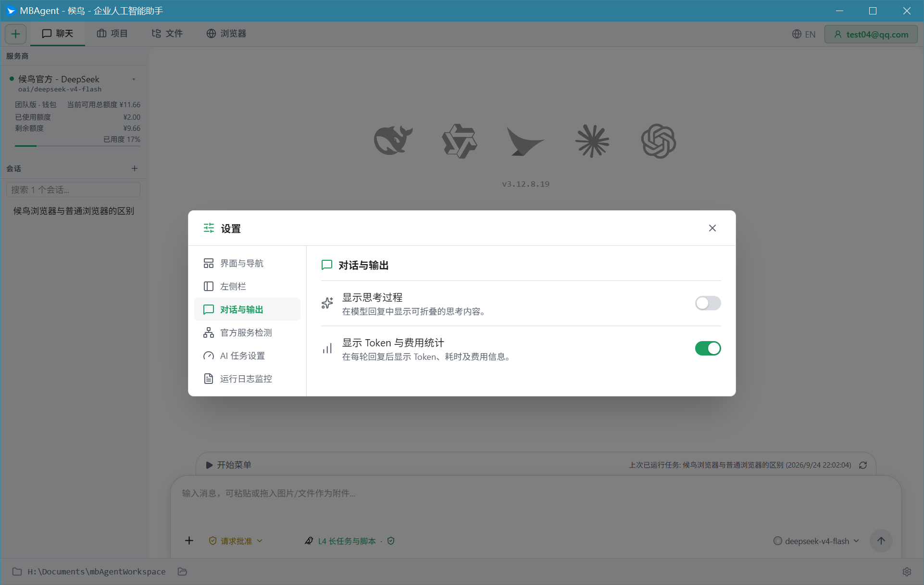Click the 剩余额度 ¥9.66 balance row
Image resolution: width=924 pixels, height=585 pixels.
(77, 128)
